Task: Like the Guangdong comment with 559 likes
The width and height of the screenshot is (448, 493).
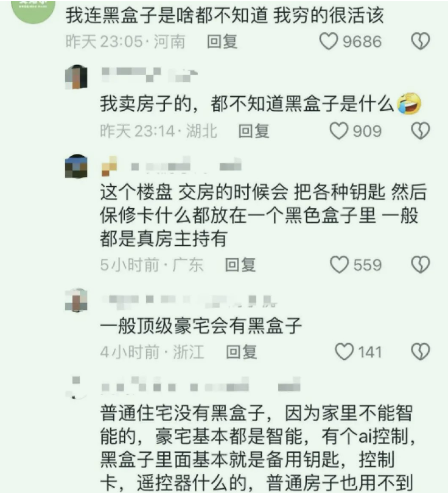Action: click(339, 264)
